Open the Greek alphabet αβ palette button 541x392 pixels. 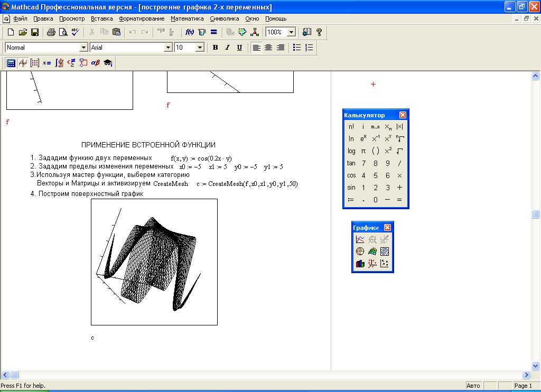coord(96,63)
